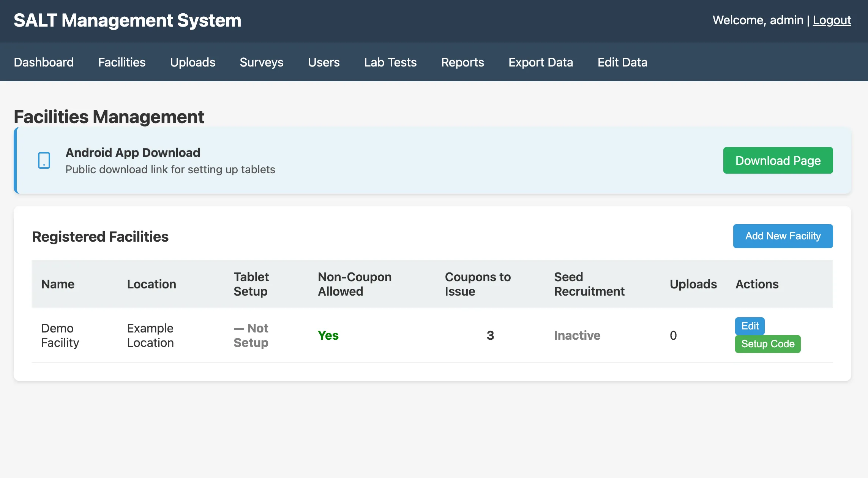The image size is (868, 478).
Task: Click 'Public download link for setting up tablets'
Action: (x=170, y=169)
